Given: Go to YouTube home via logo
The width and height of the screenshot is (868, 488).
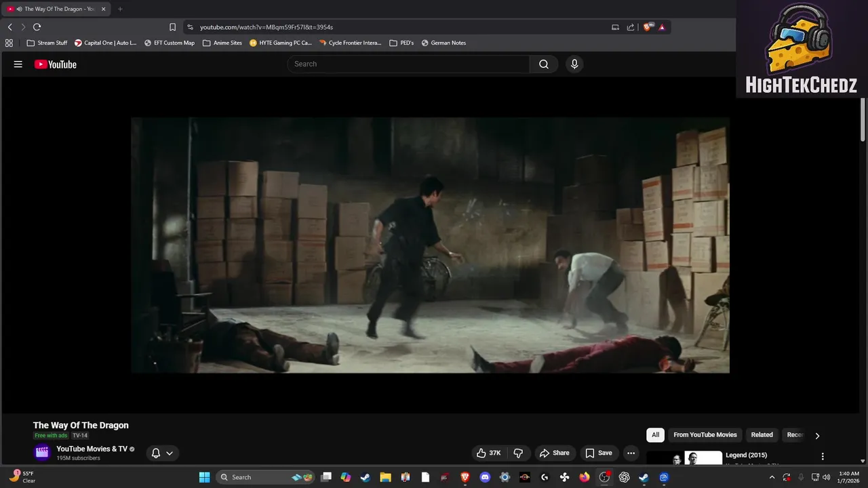Looking at the screenshot, I should (x=56, y=64).
